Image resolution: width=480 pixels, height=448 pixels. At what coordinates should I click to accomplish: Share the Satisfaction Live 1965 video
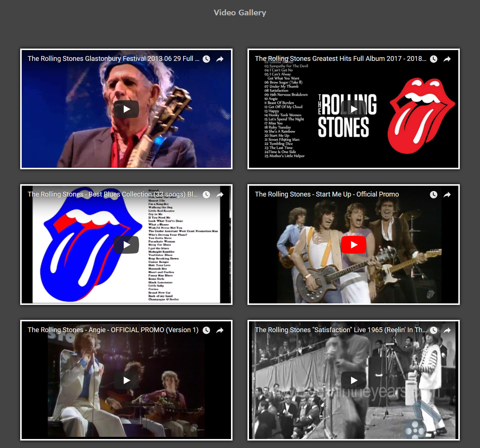[x=447, y=330]
